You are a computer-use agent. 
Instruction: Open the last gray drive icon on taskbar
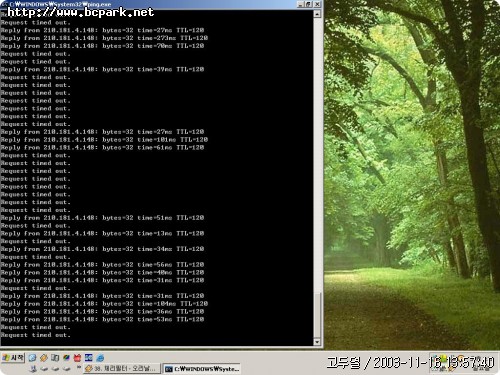[x=67, y=369]
